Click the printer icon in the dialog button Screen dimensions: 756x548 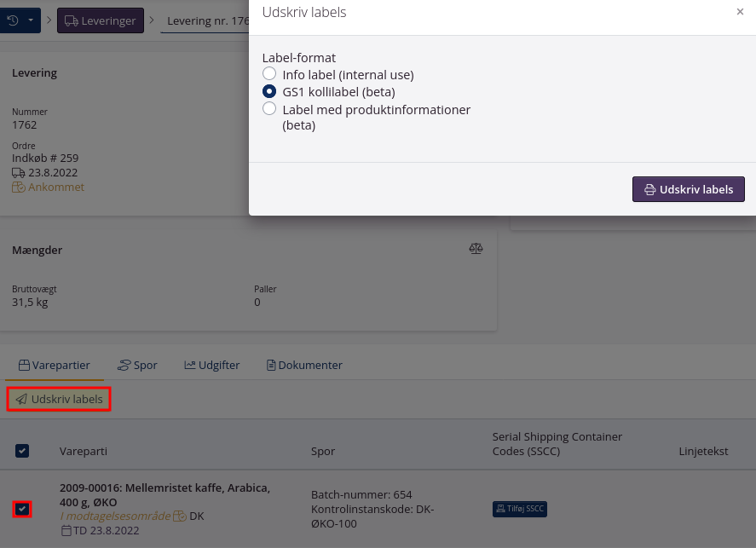(x=648, y=188)
